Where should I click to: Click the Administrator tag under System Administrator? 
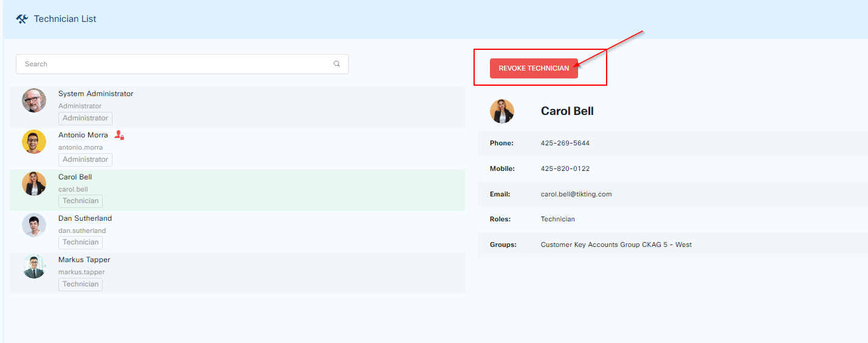pos(85,118)
